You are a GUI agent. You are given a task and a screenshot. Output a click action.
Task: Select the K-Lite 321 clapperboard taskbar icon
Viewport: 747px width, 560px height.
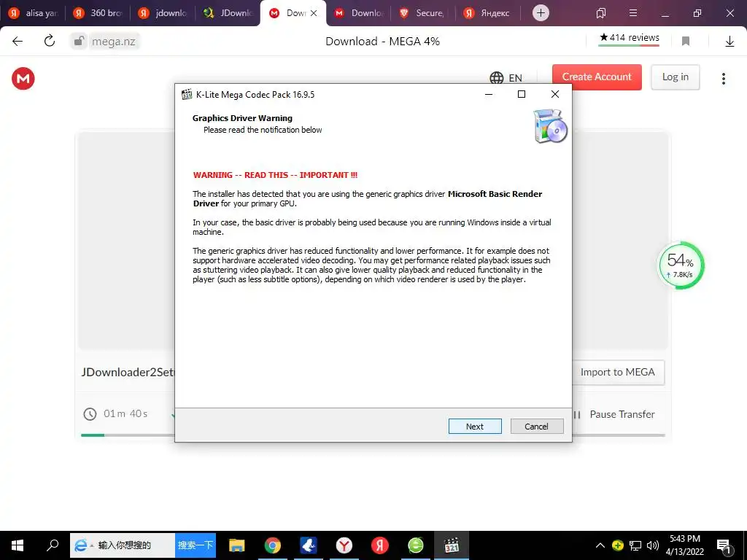[451, 545]
